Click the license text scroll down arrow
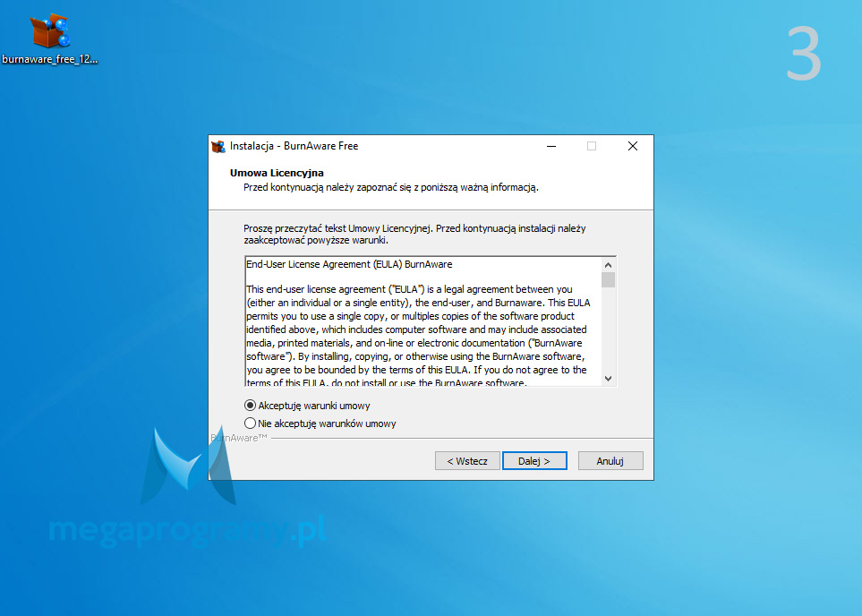 pos(608,379)
